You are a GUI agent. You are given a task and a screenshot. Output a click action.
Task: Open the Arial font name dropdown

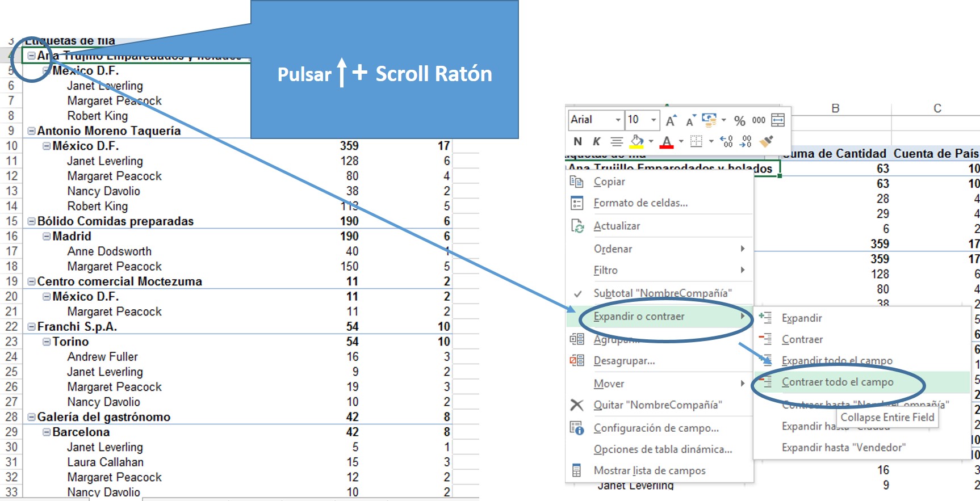[618, 120]
